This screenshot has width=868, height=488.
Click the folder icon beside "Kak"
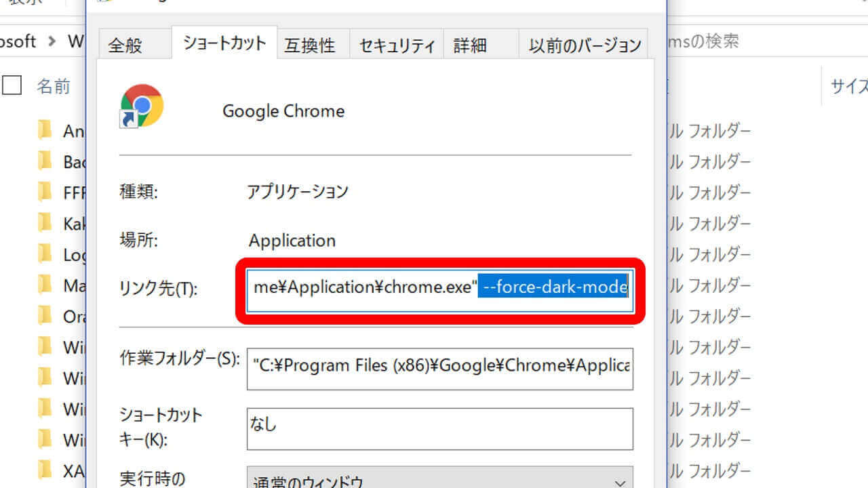pos(45,223)
